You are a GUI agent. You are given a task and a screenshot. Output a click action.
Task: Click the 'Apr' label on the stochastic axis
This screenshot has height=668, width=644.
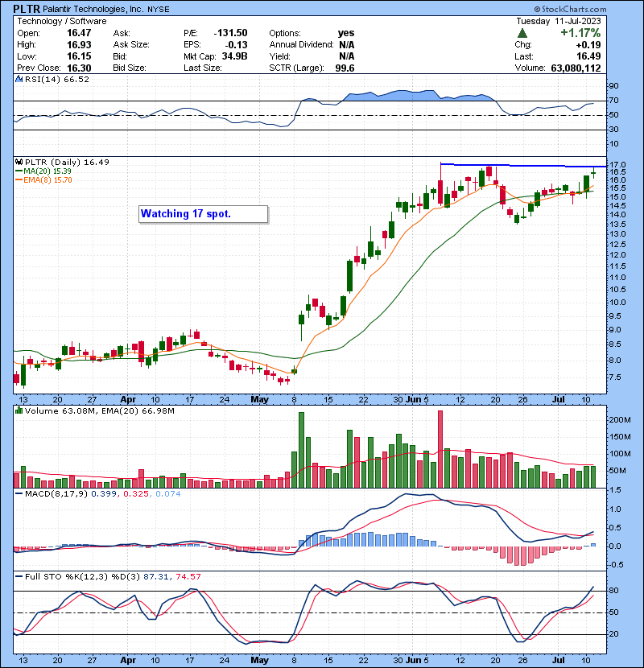(128, 658)
